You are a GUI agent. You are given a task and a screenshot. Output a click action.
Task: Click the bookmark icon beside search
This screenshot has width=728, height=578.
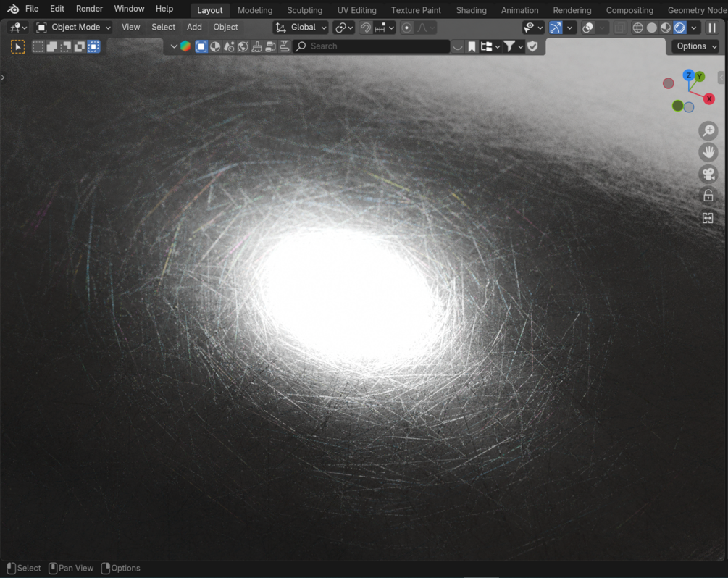(x=472, y=46)
